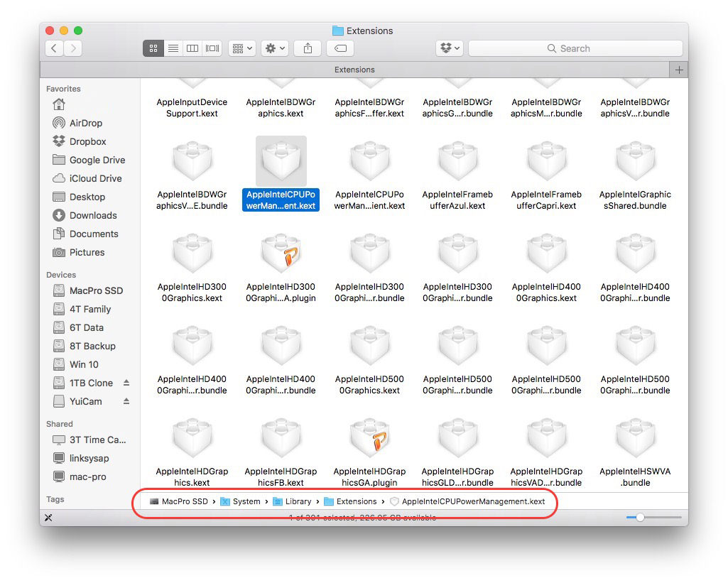This screenshot has width=728, height=583.
Task: Click the Edit Tags toolbar button
Action: point(340,48)
